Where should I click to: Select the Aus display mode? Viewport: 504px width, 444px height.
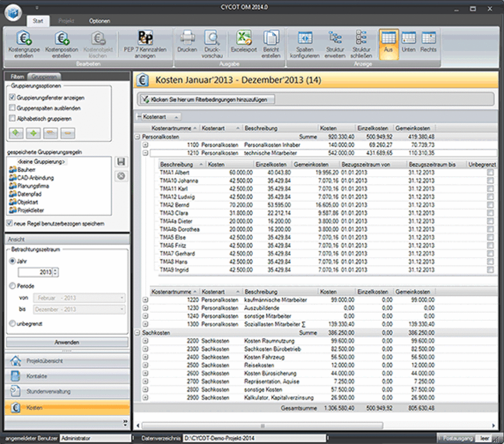(389, 44)
